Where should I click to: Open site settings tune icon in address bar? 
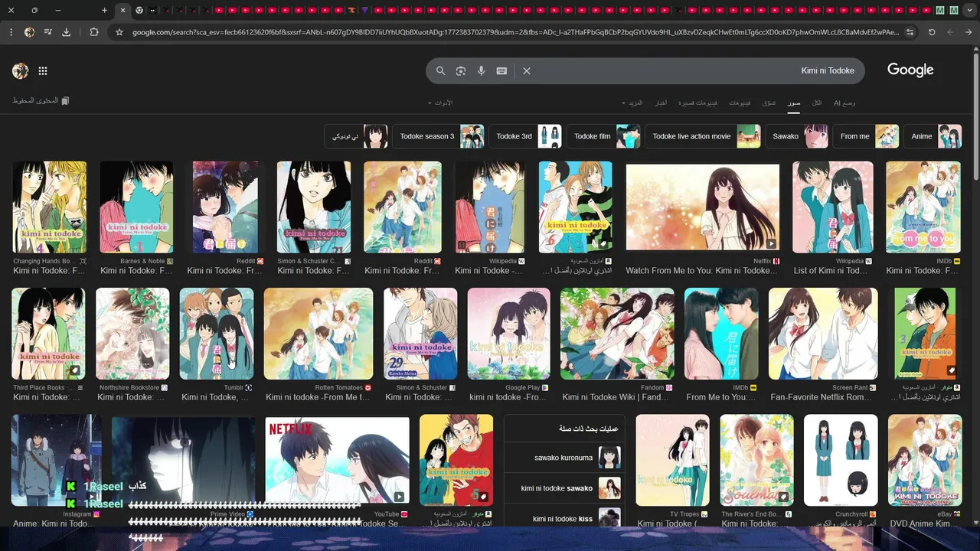910,32
